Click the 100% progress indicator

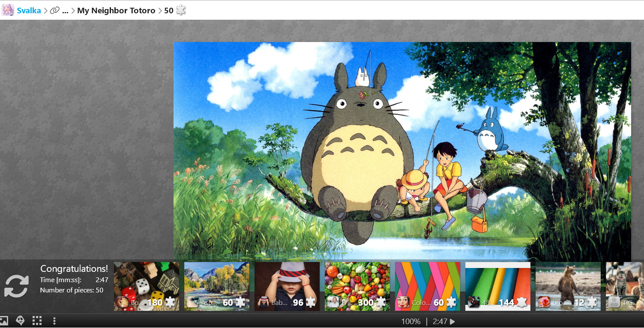click(x=410, y=322)
